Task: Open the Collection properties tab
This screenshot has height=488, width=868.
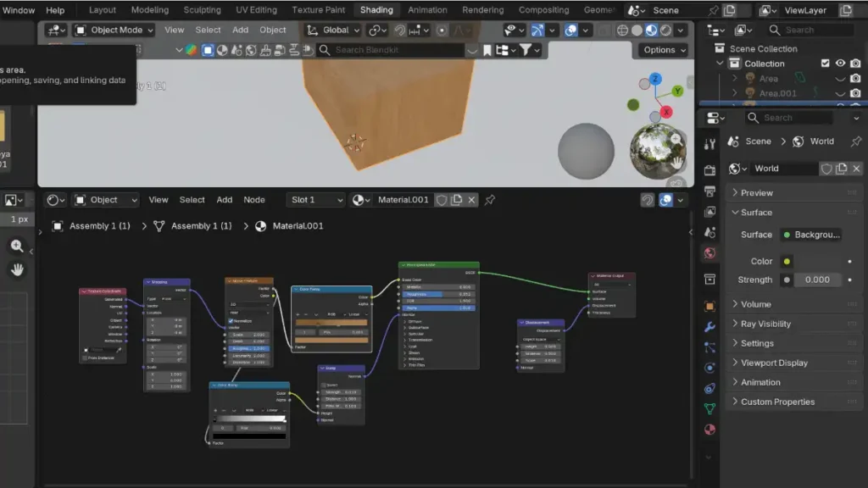Action: 709,280
